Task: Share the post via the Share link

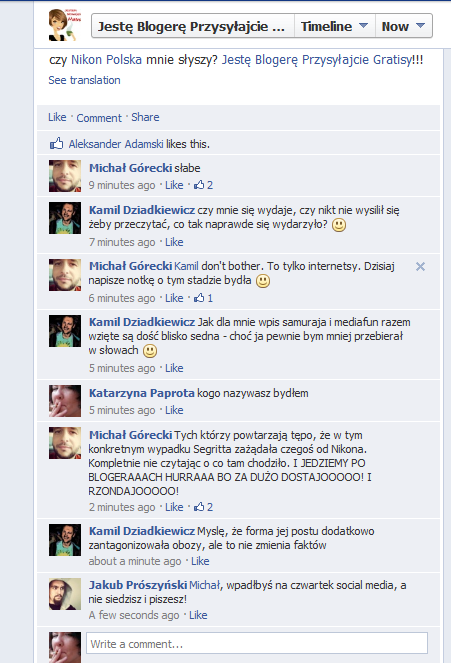Action: [145, 117]
